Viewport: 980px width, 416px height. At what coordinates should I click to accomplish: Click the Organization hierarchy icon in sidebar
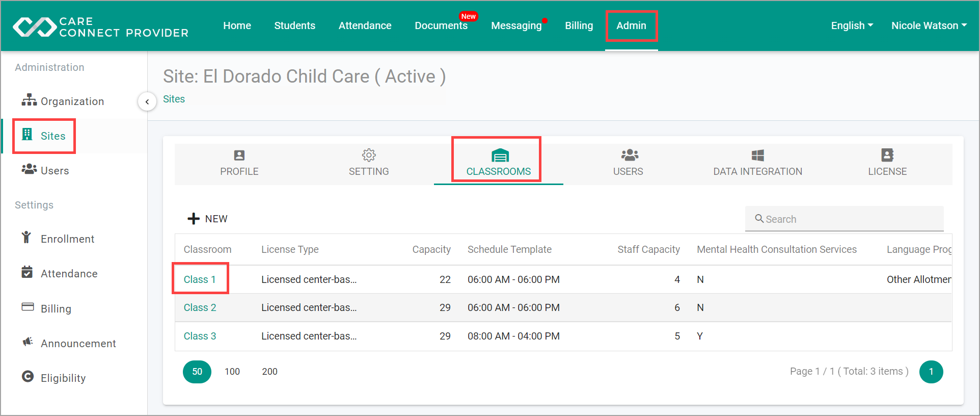coord(29,100)
